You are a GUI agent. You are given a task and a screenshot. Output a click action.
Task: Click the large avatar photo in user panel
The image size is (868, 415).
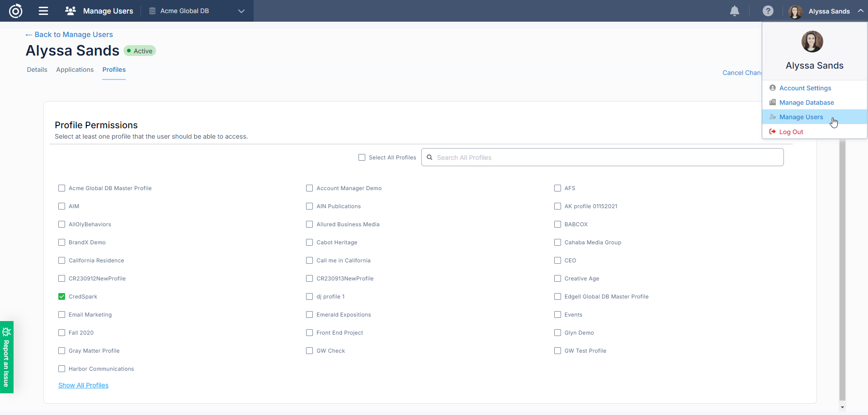point(812,42)
